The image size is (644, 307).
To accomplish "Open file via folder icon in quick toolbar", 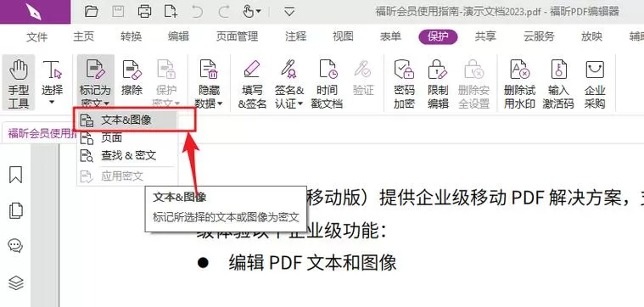I will (x=91, y=11).
